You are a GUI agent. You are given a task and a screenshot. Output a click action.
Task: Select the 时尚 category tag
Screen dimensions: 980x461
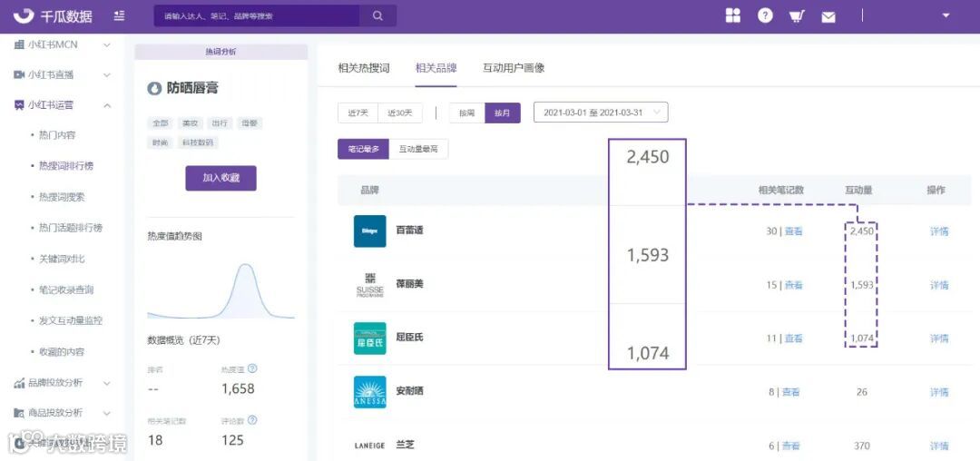click(160, 143)
